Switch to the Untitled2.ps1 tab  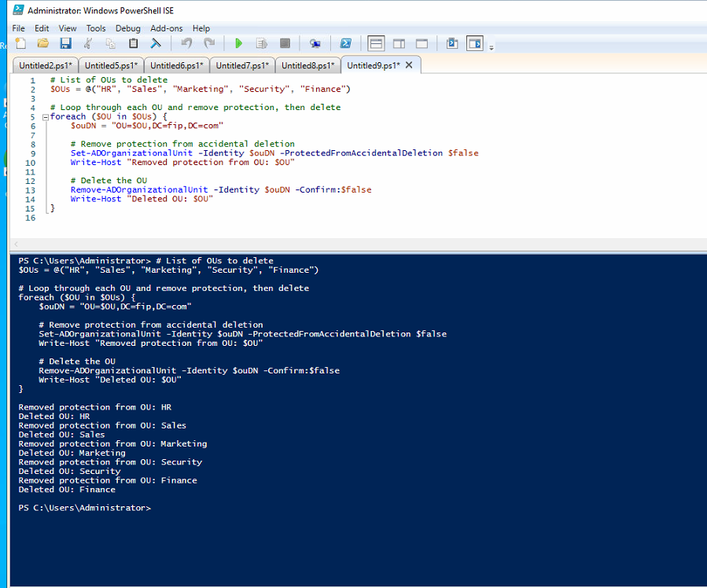[46, 65]
